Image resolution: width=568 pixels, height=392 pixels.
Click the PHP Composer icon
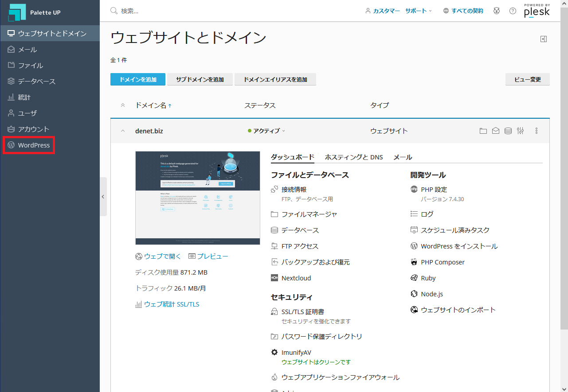point(414,262)
